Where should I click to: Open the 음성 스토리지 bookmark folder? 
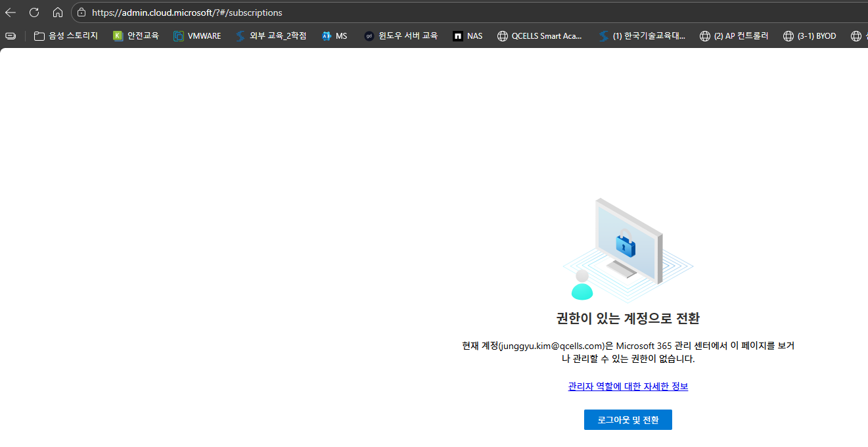click(66, 36)
